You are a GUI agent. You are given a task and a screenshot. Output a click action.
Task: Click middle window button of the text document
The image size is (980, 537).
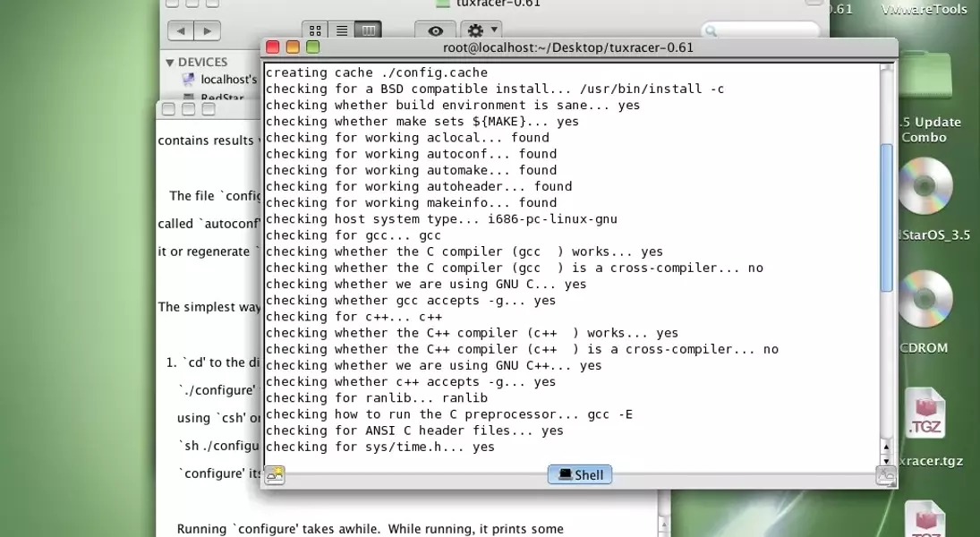tap(188, 109)
